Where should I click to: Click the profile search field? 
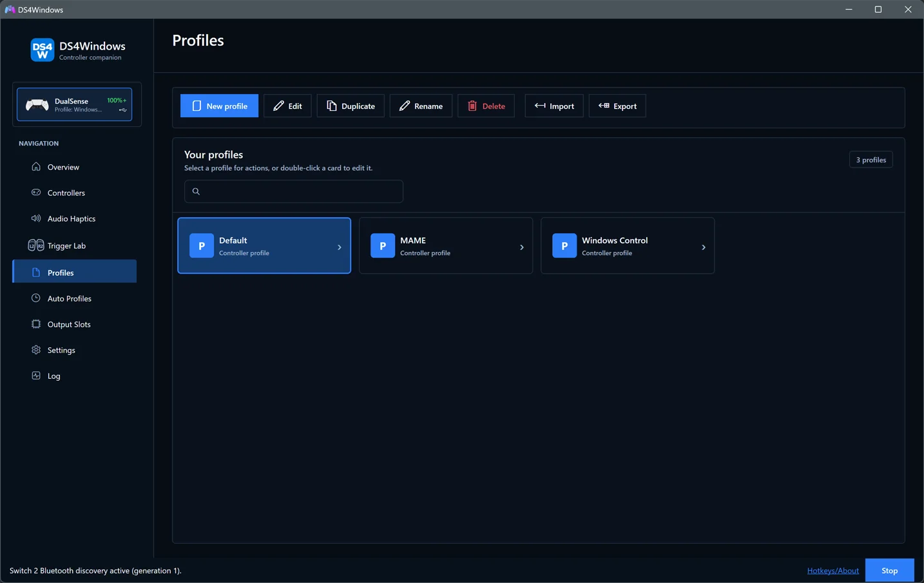pos(294,191)
